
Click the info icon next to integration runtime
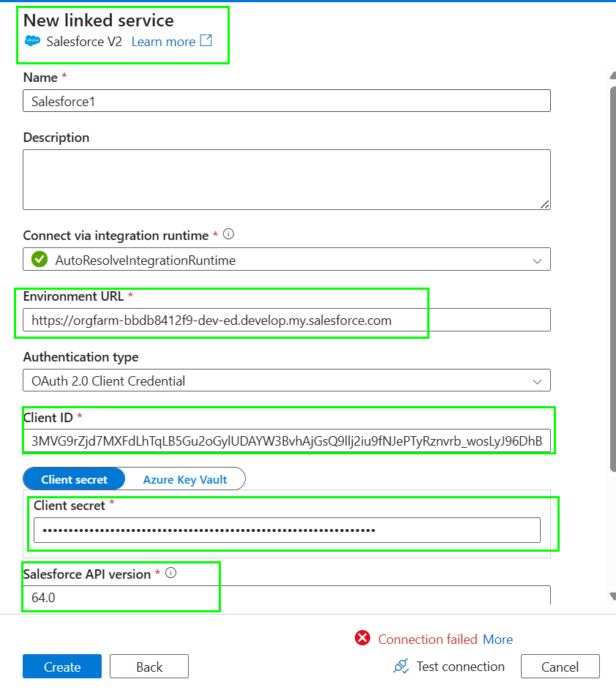point(228,234)
